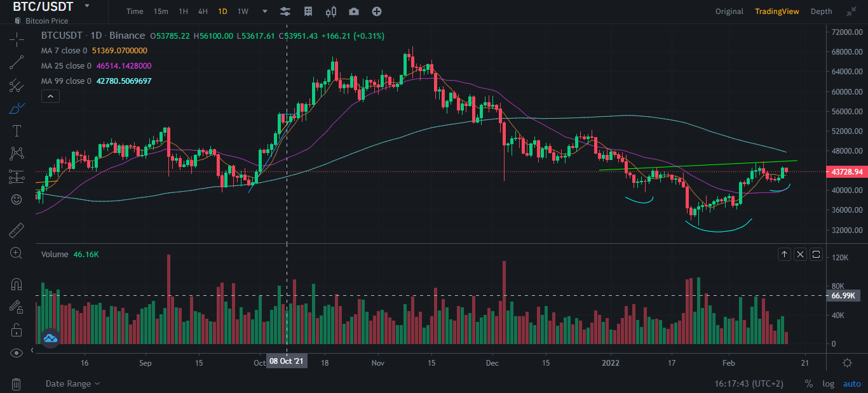Screen dimensions: 868x393
Task: Select the Volume indicator legend
Action: [x=55, y=254]
